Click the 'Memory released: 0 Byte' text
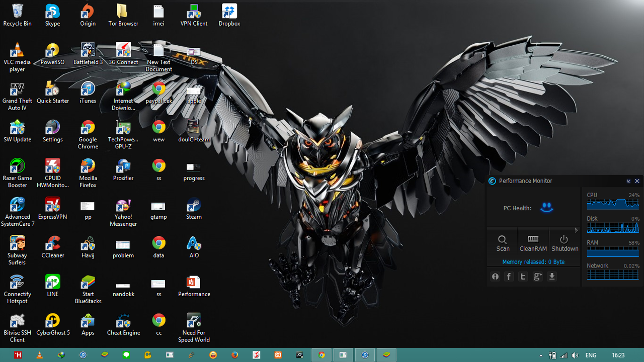Viewport: 644px width, 362px height. 533,262
